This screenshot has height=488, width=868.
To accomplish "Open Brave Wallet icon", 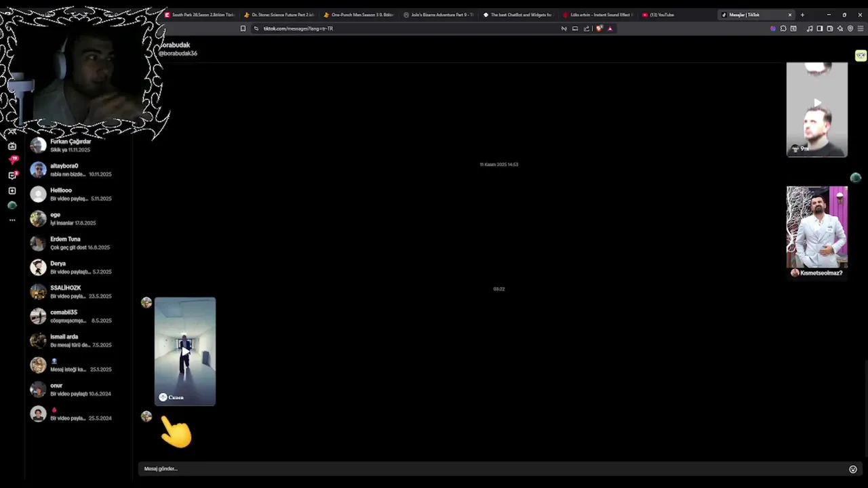I will [x=830, y=28].
